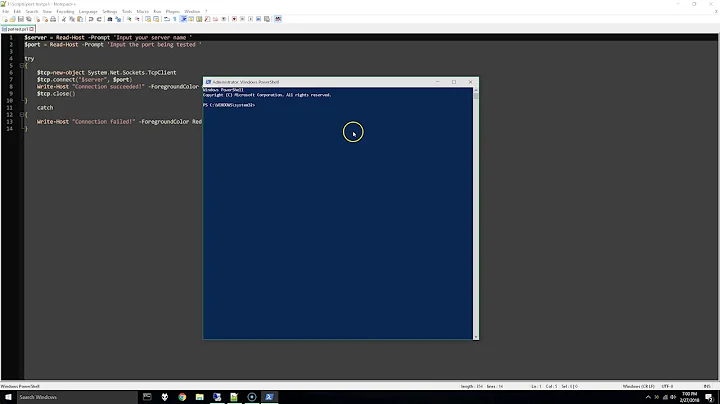
Task: Open Chrome from the taskbar
Action: (x=182, y=397)
